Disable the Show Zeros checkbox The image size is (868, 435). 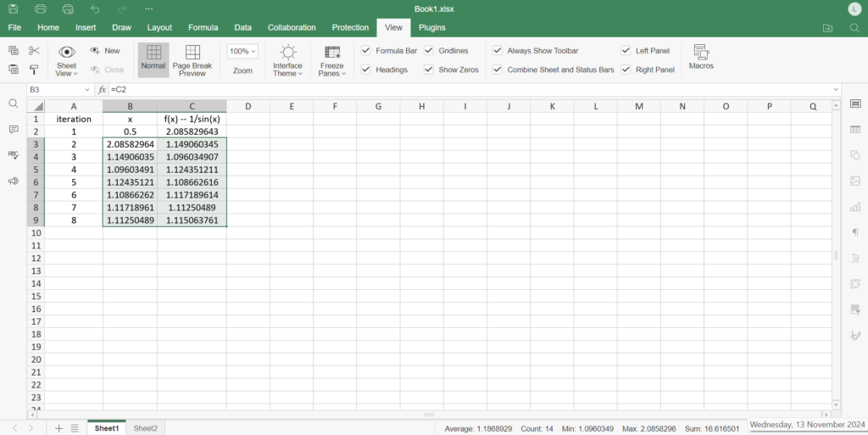[429, 70]
